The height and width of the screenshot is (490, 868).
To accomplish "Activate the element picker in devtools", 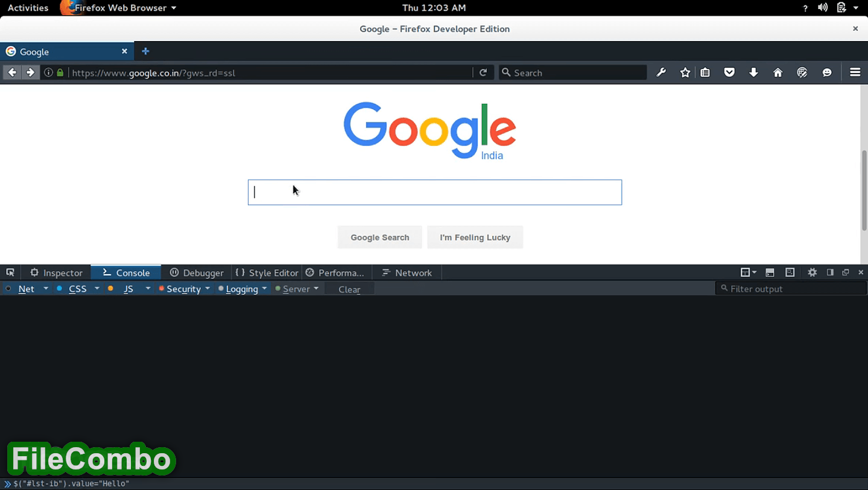I will pos(10,273).
